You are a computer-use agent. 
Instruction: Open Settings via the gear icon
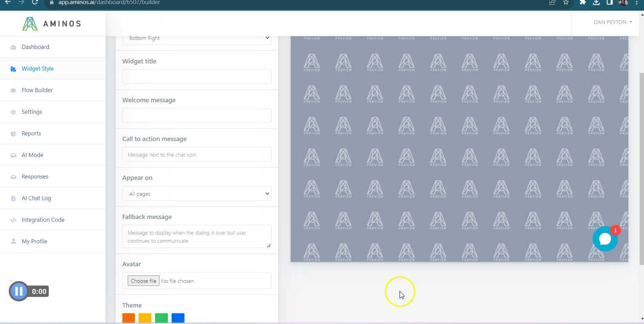[x=32, y=111]
